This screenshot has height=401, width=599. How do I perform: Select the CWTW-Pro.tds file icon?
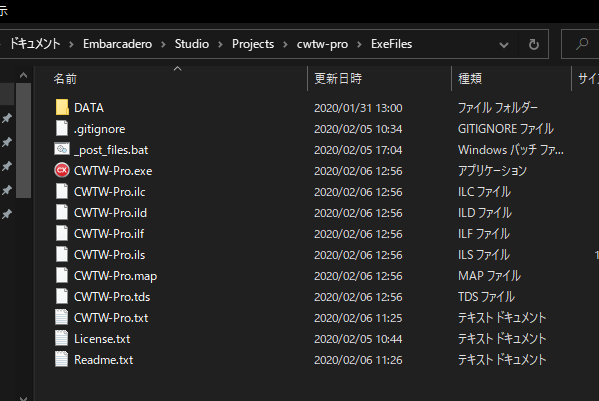coord(62,296)
